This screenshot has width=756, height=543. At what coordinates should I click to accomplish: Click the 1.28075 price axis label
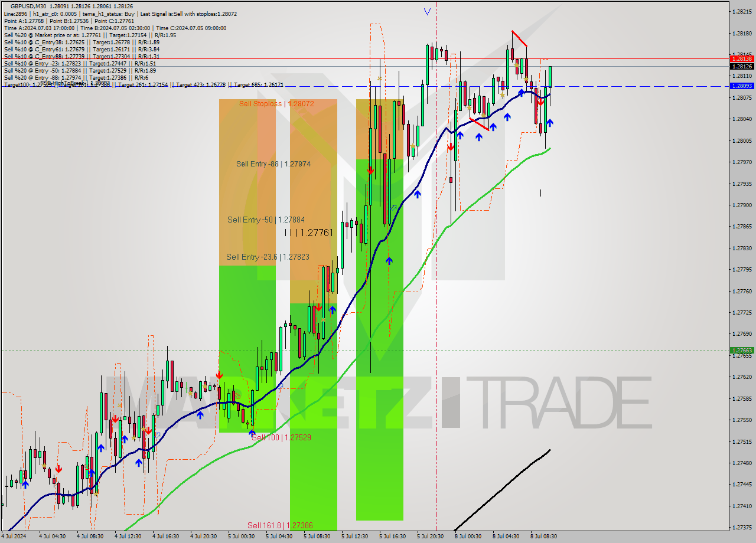tap(741, 97)
